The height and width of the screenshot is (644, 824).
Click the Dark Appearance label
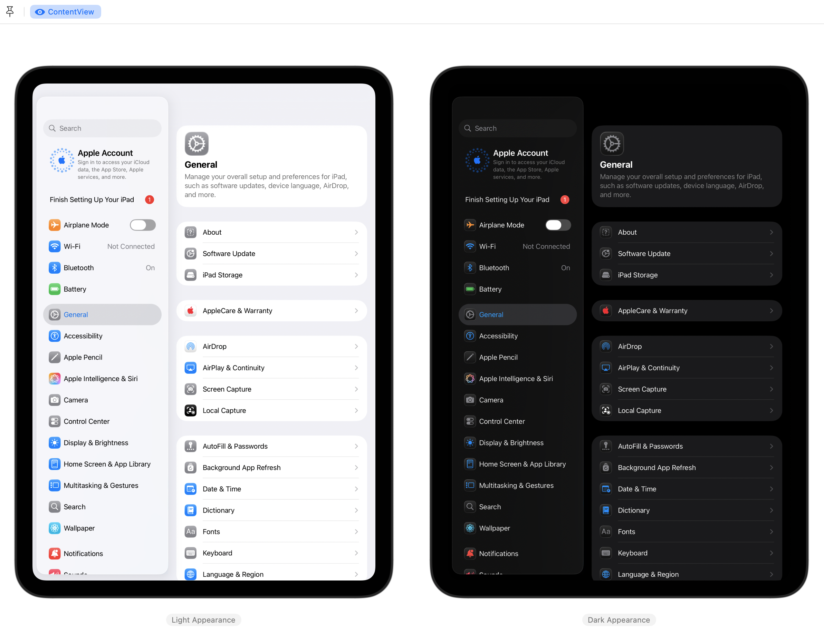[619, 620]
